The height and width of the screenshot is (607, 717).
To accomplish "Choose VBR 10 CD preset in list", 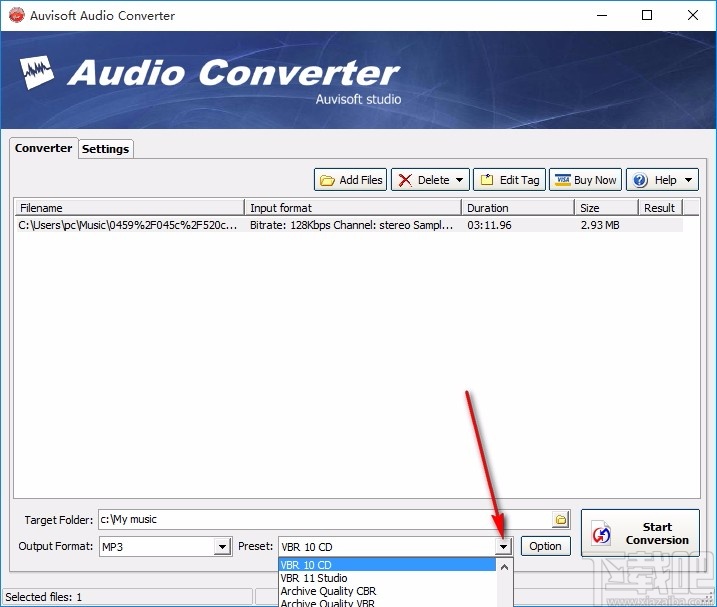I will [387, 565].
